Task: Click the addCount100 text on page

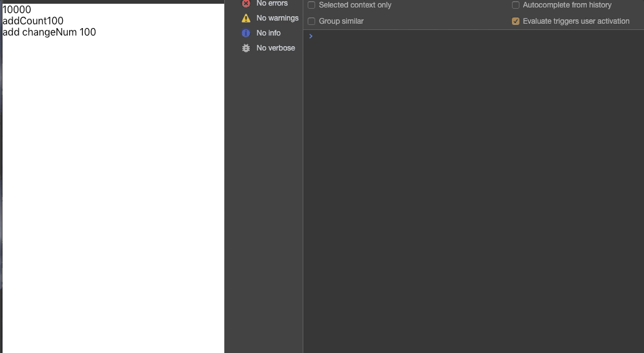Action: coord(33,21)
